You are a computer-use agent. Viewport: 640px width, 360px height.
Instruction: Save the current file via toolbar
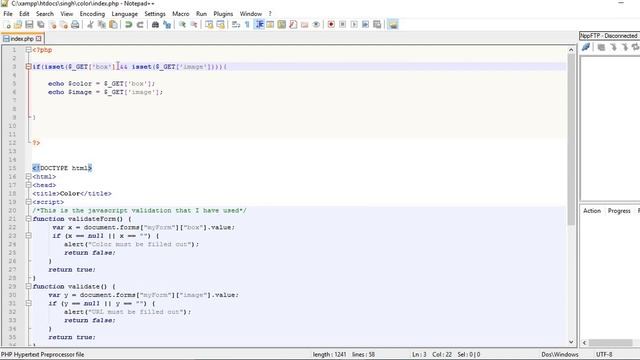coord(29,24)
